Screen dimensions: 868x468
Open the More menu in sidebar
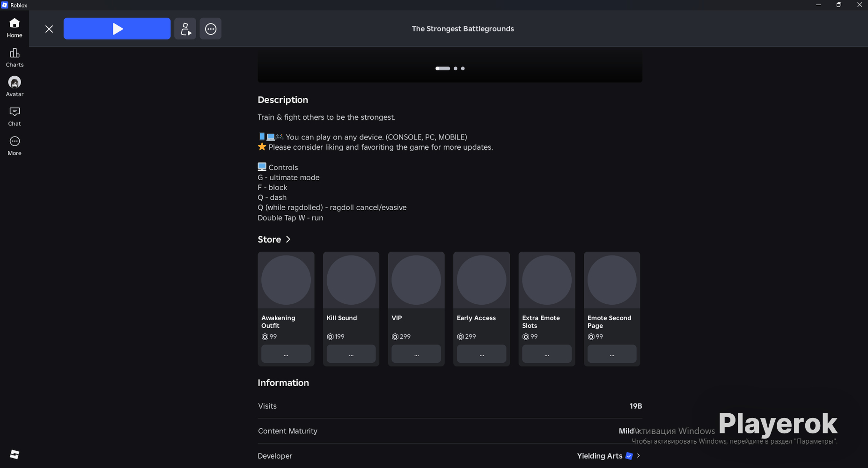(15, 146)
